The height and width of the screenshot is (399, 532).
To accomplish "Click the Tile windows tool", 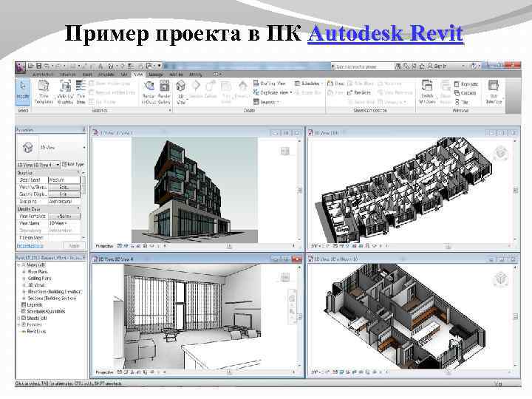I will [461, 102].
